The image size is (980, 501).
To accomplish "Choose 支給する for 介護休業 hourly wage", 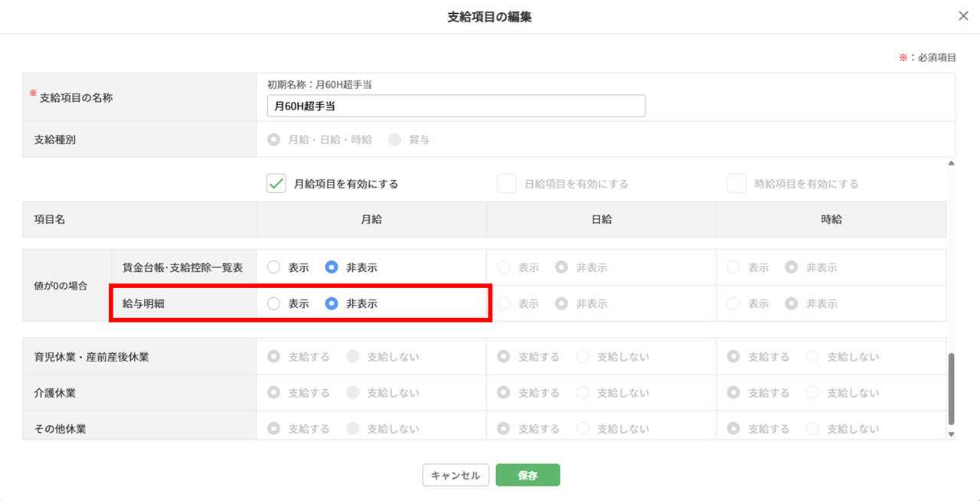I will pyautogui.click(x=733, y=393).
